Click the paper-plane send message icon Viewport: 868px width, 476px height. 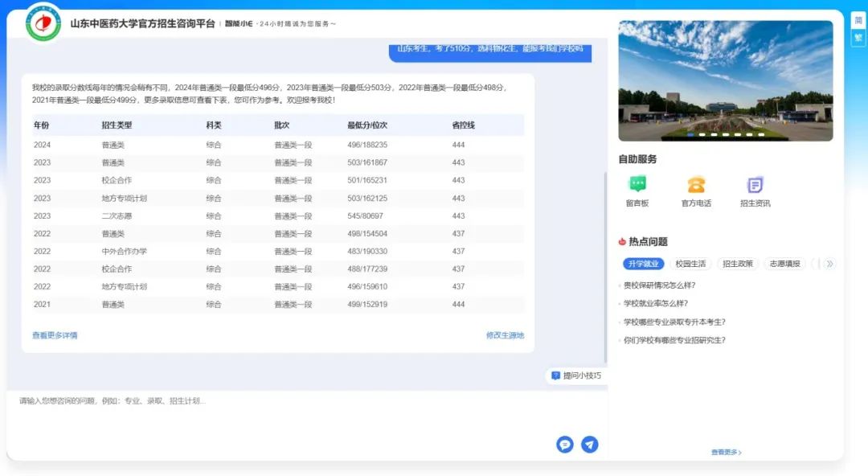click(x=590, y=444)
